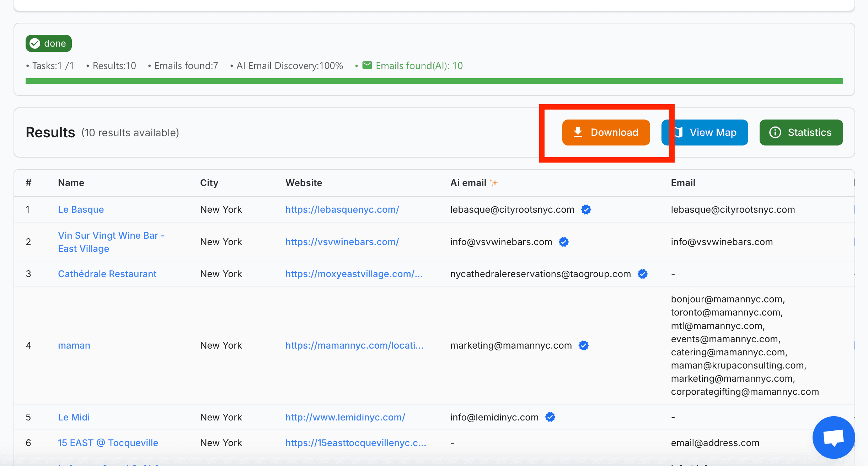This screenshot has width=868, height=466.
Task: Click the '(10 results available)' text
Action: 130,133
